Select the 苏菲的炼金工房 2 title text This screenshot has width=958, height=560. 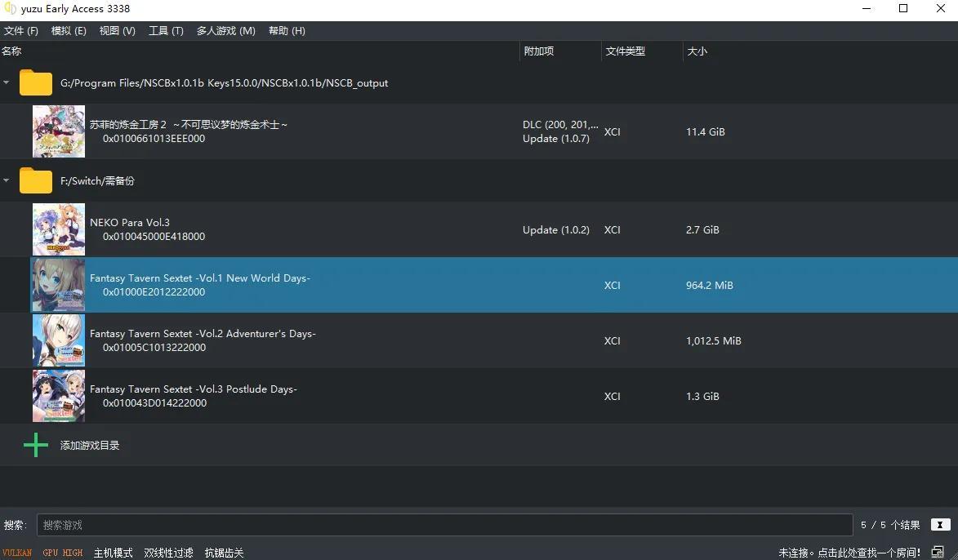pyautogui.click(x=189, y=125)
